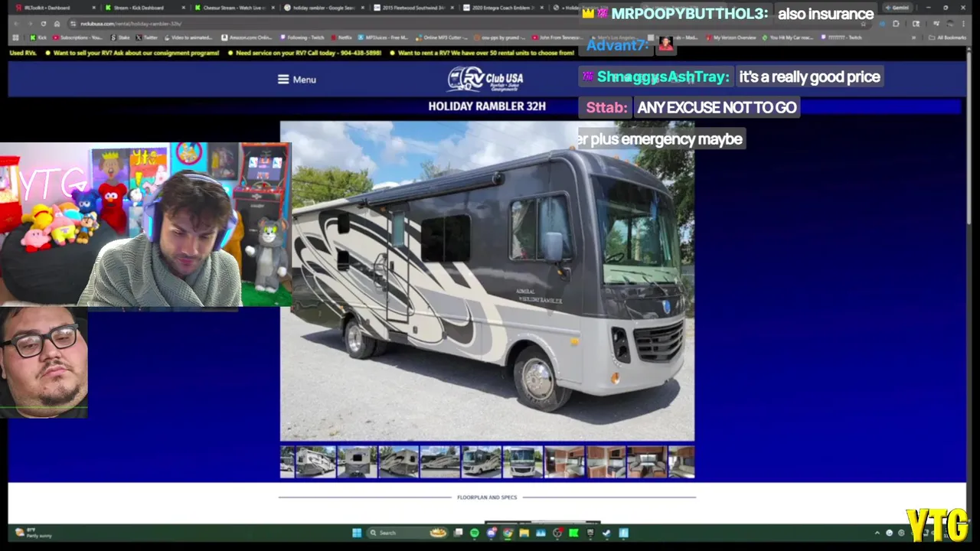This screenshot has height=551, width=980.
Task: Open the Windows Start button
Action: pyautogui.click(x=357, y=533)
